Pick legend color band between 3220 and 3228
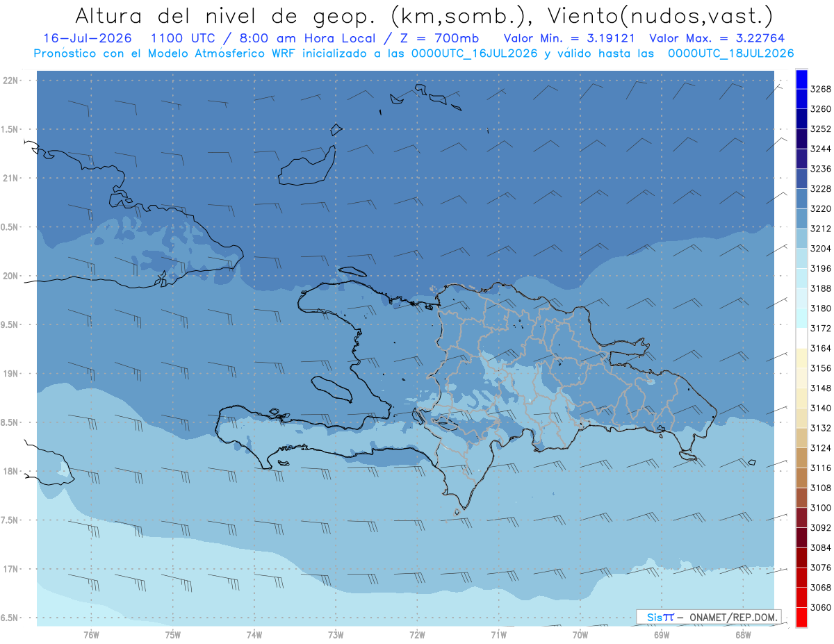Screen dimensions: 834x644 [x=801, y=199]
